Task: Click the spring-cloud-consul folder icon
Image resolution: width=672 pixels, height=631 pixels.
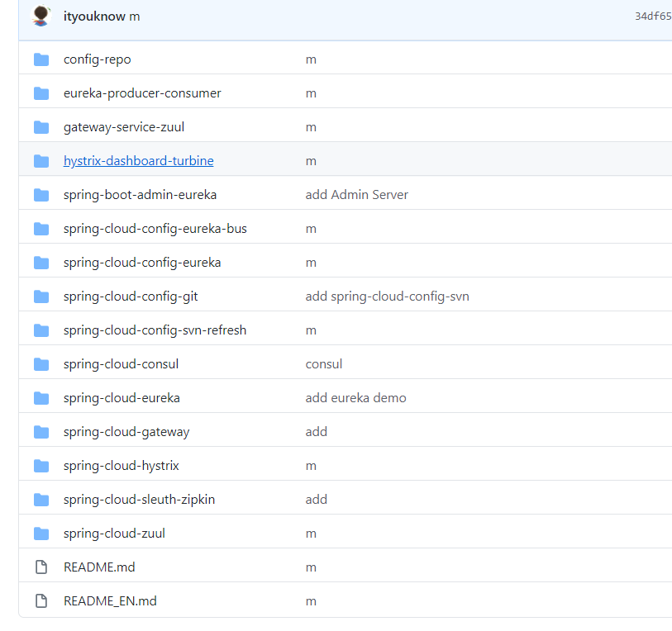Action: [x=41, y=364]
